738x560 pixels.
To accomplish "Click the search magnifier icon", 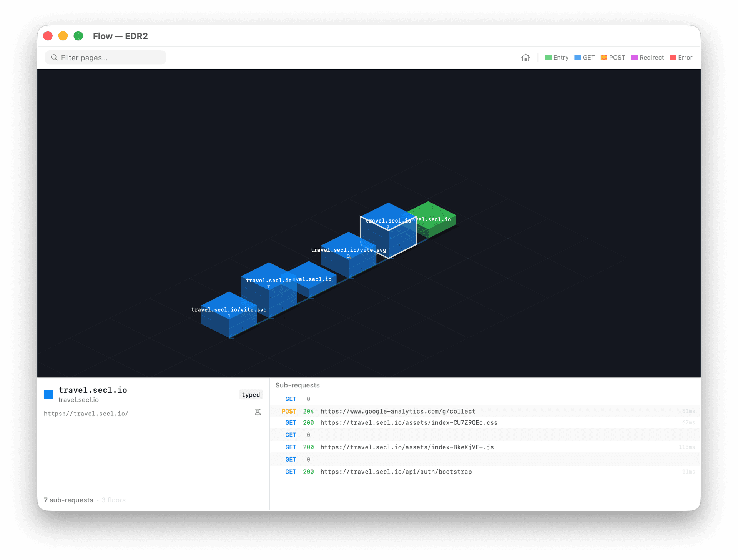I will click(54, 58).
